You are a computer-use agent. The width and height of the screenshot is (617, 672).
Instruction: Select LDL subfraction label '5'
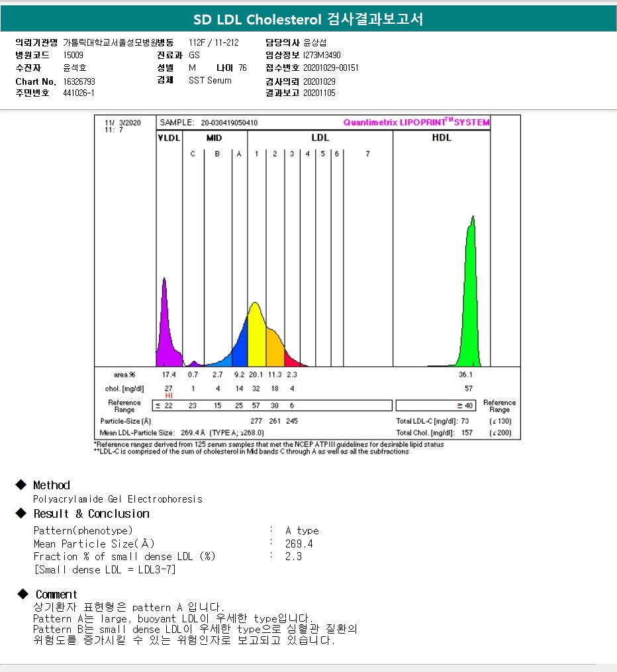322,154
